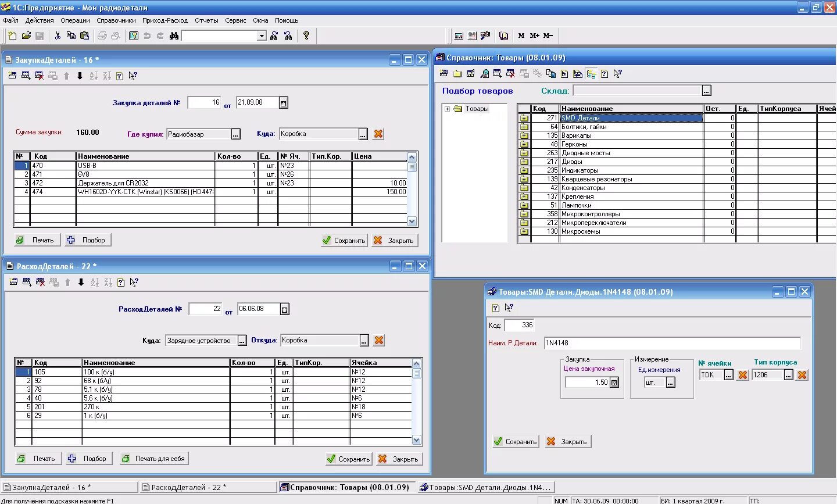Open the Справочники menu
This screenshot has height=504, width=837.
pos(116,20)
